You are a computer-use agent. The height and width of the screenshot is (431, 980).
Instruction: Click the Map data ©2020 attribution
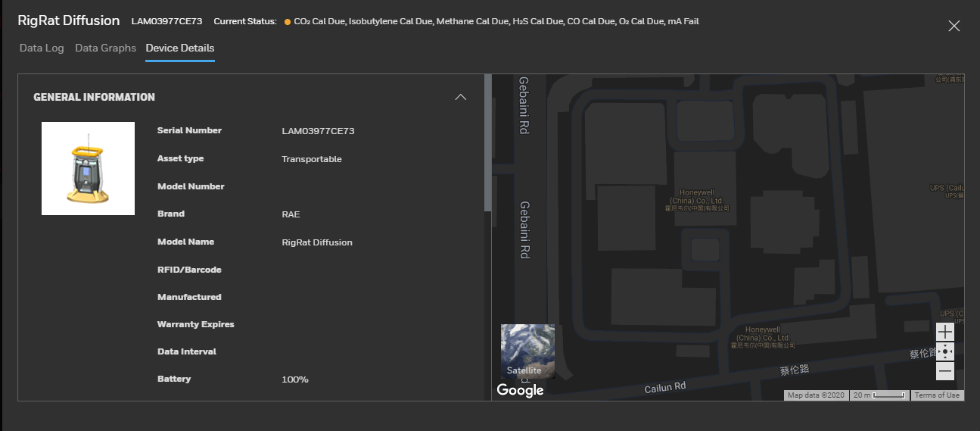816,395
